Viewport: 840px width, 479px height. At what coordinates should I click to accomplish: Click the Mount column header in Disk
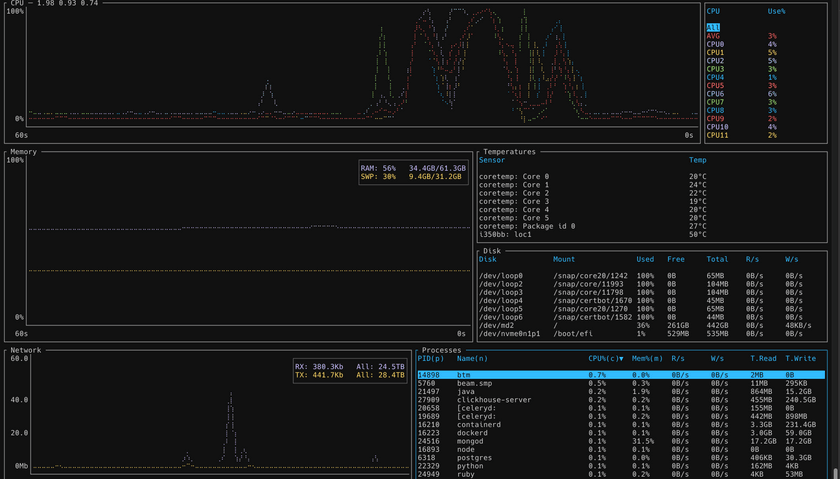(x=564, y=259)
